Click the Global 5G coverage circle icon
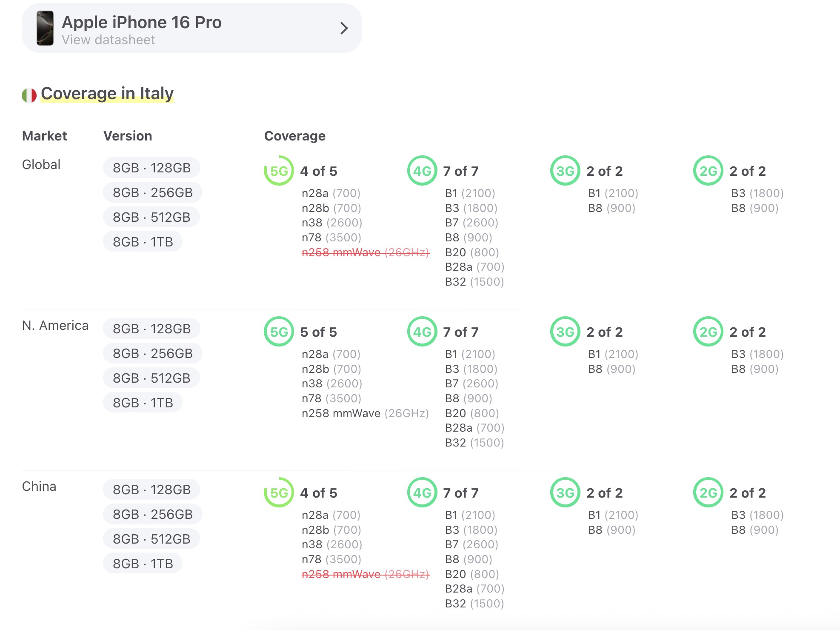840x630 pixels. (279, 171)
